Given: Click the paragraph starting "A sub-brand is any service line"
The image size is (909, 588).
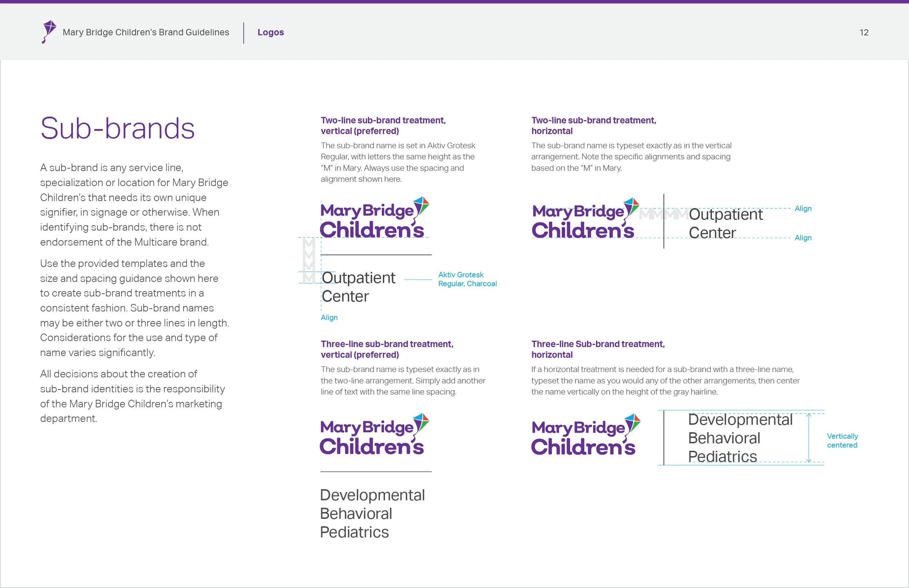Looking at the screenshot, I should click(x=134, y=205).
